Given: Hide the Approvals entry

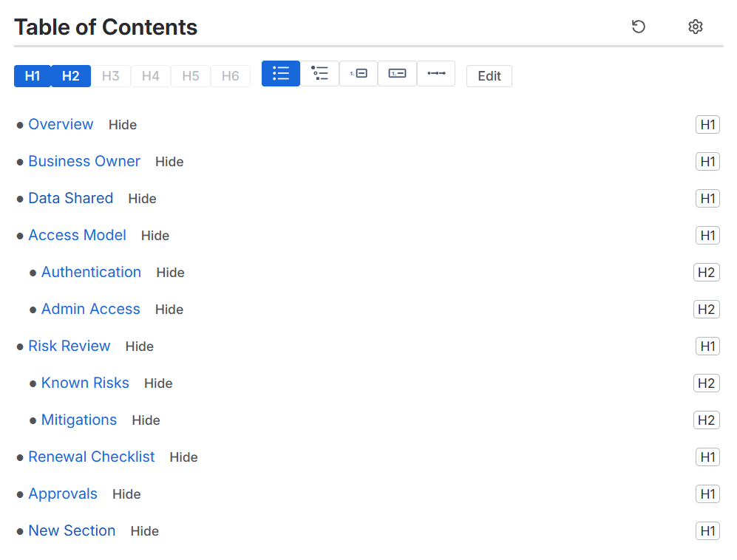Looking at the screenshot, I should click(x=126, y=494).
